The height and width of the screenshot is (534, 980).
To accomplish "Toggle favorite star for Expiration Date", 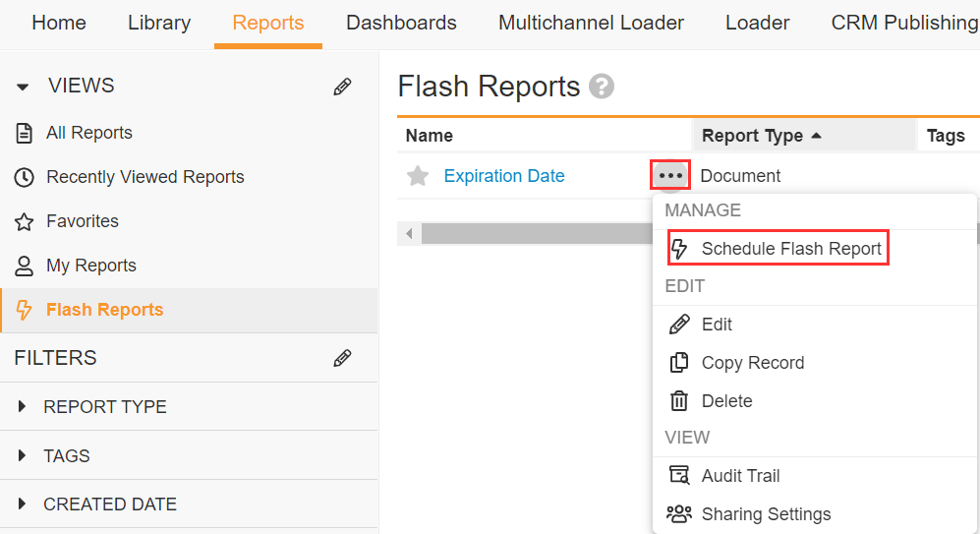I will [418, 177].
